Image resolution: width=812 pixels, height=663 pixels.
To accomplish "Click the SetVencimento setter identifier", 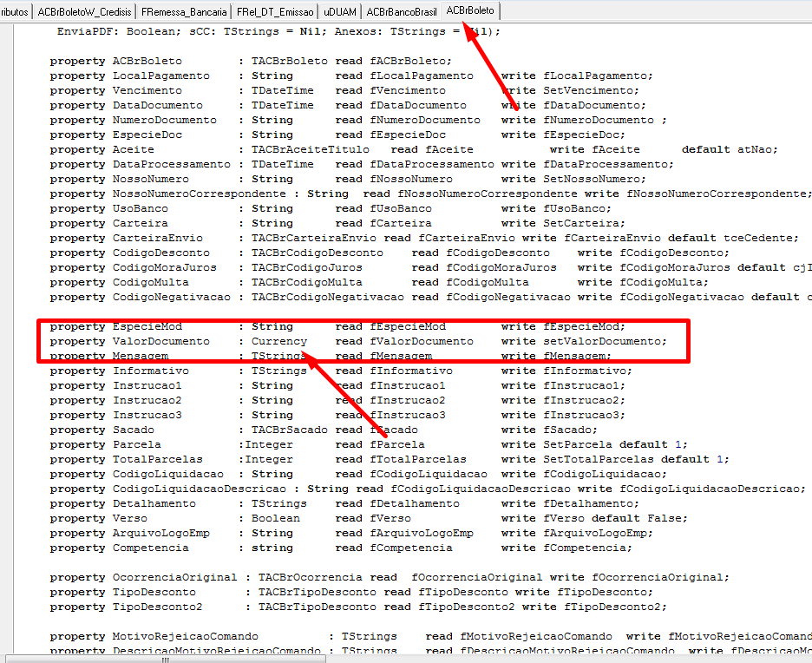I will (588, 90).
